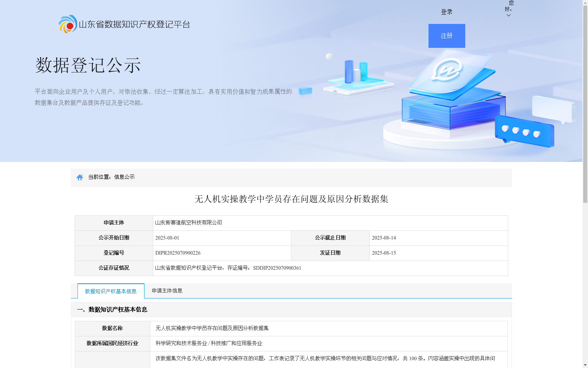Switch to the 数据知识产权基本信息 tab

(111, 291)
